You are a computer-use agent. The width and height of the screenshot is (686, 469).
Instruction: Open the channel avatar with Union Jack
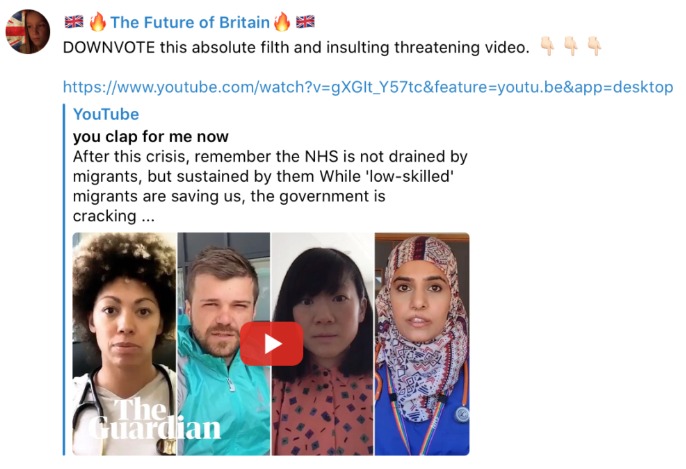click(x=28, y=32)
